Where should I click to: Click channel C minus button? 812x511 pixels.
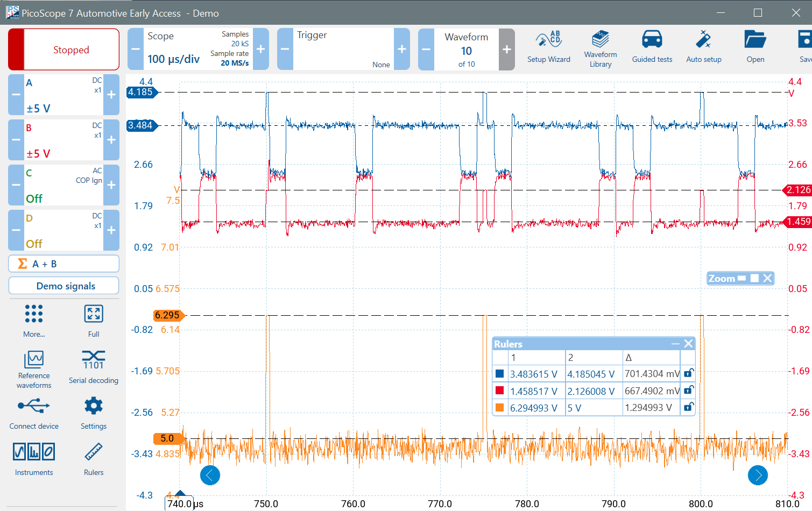point(16,185)
